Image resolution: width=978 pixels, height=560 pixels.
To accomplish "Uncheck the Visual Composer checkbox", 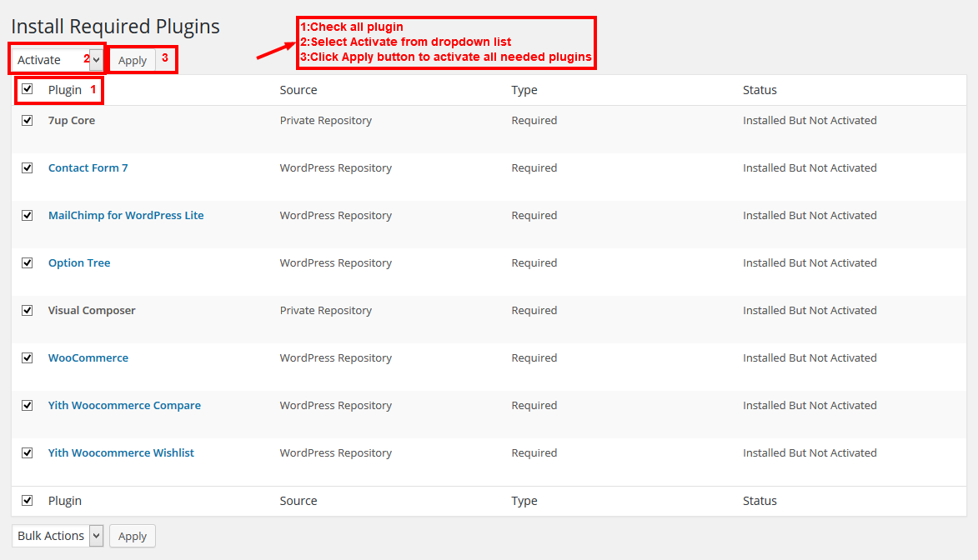I will [x=27, y=310].
